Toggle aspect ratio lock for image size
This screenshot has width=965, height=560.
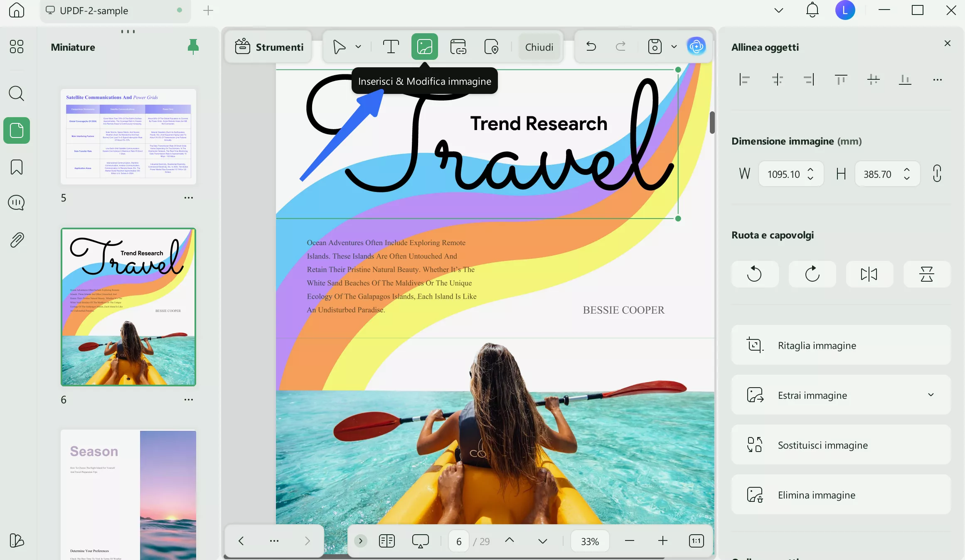(937, 174)
